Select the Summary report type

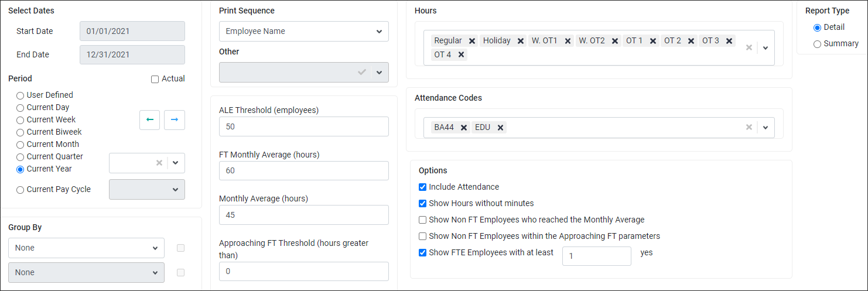coord(817,44)
